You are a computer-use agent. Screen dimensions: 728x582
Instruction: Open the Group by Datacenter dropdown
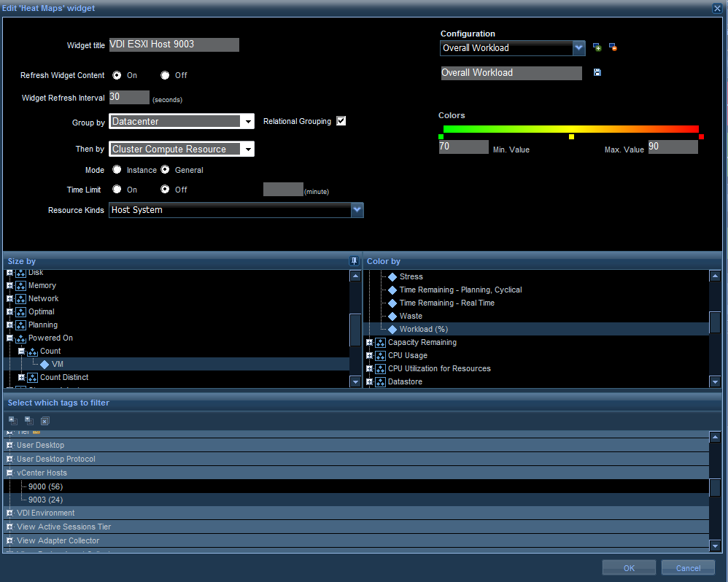pyautogui.click(x=248, y=122)
